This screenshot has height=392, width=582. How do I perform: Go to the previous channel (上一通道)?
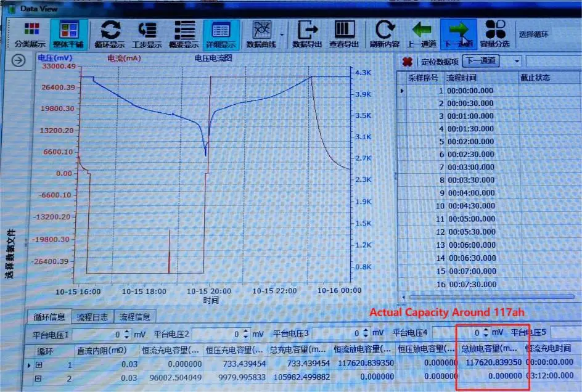click(x=422, y=35)
